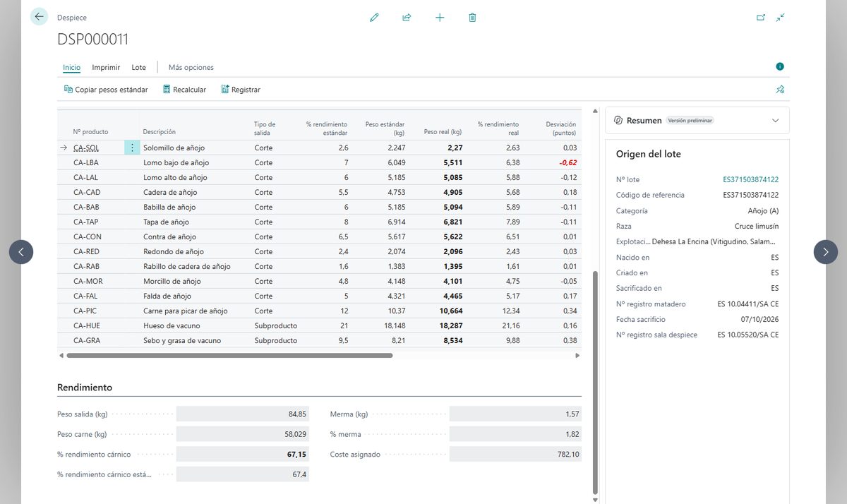847x504 pixels.
Task: Click the Tipo de salida column header
Action: point(265,128)
